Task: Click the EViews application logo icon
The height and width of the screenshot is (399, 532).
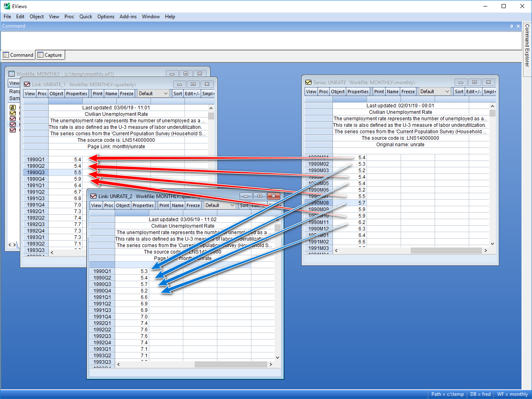Action: pos(6,6)
